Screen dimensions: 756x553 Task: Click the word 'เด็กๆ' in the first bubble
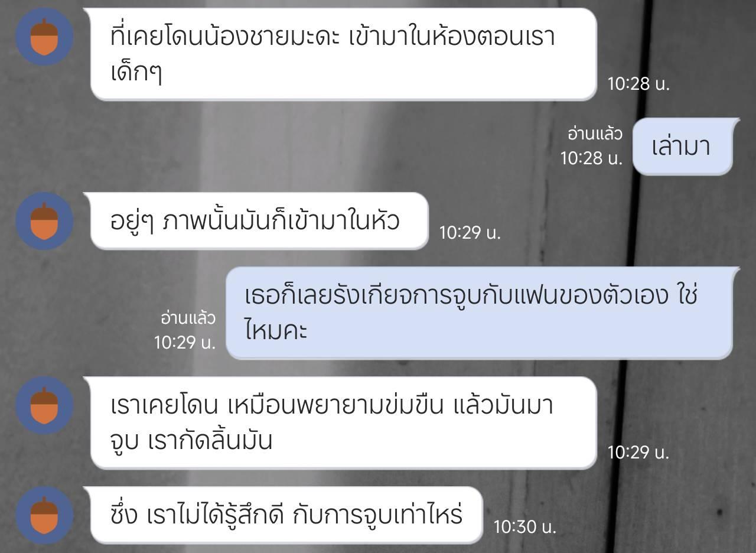tap(136, 73)
